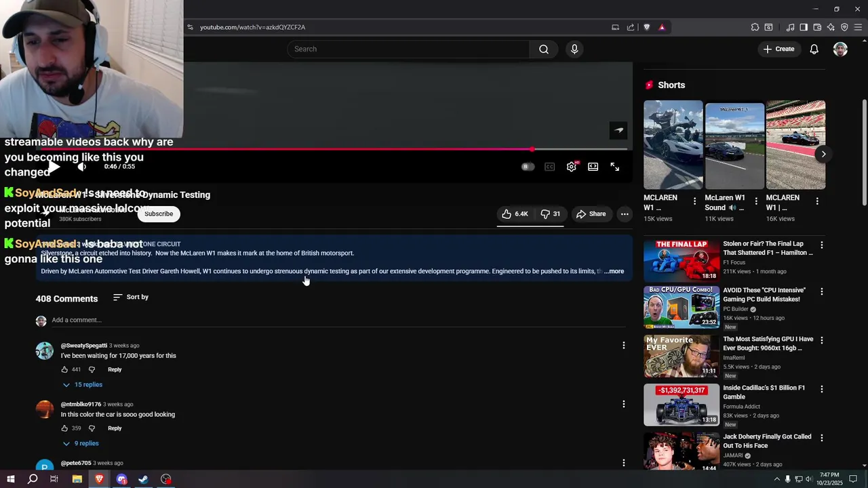
Task: Open the video settings gear
Action: pos(572,167)
